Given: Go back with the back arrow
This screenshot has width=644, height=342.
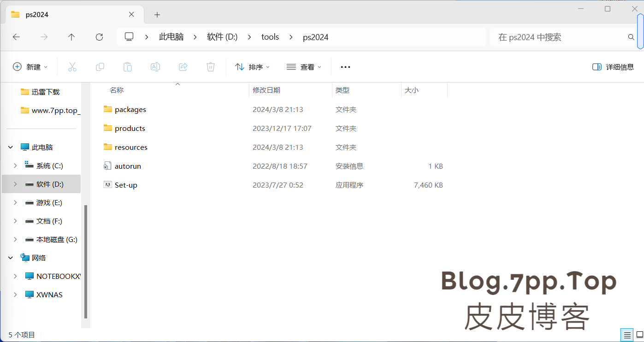Looking at the screenshot, I should tap(17, 37).
